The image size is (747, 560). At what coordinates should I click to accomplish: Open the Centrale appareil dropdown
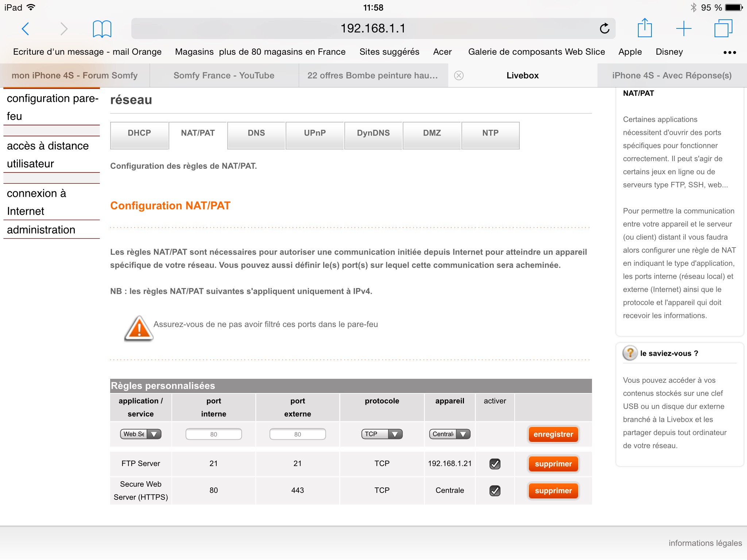pyautogui.click(x=449, y=434)
